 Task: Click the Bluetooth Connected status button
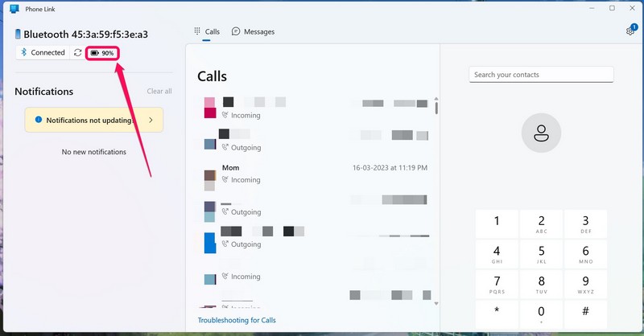pyautogui.click(x=43, y=52)
